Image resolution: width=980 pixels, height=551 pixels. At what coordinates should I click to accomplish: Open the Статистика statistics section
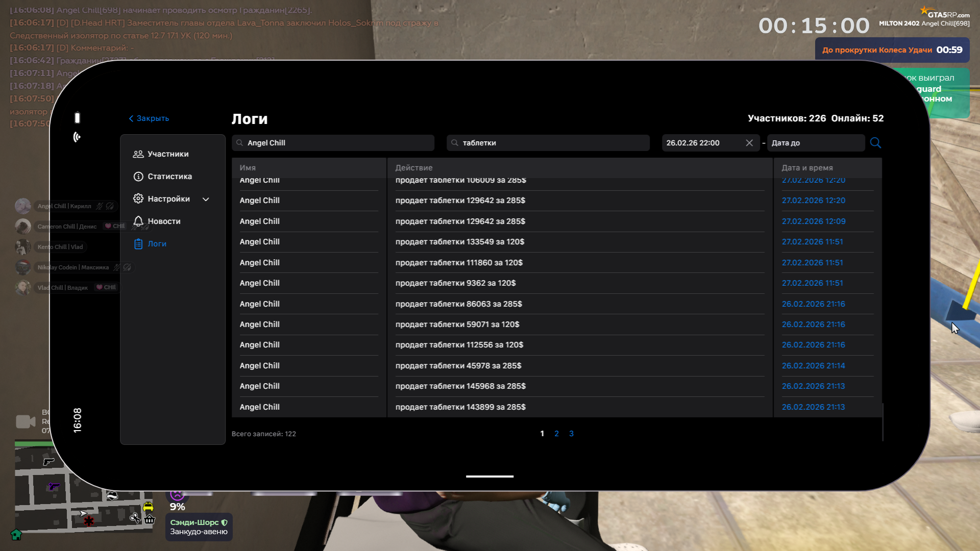tap(169, 177)
